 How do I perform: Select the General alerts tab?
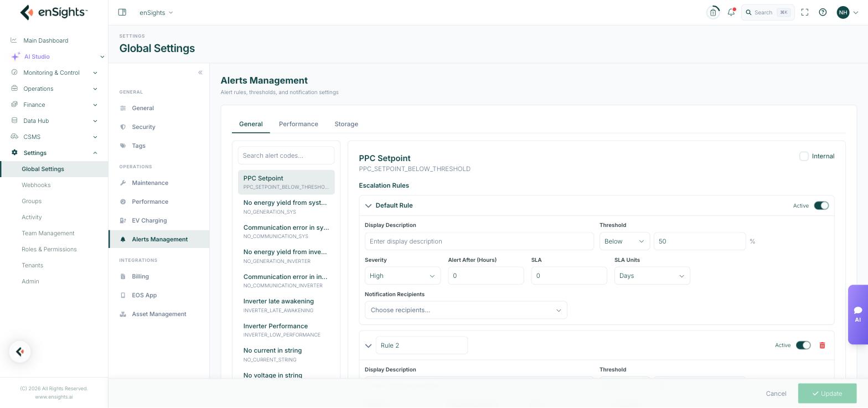[x=251, y=124]
